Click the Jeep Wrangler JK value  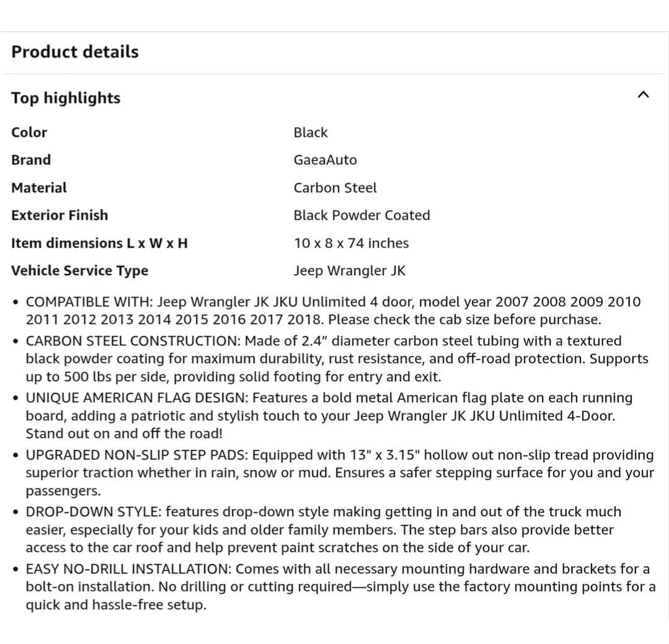(x=349, y=271)
